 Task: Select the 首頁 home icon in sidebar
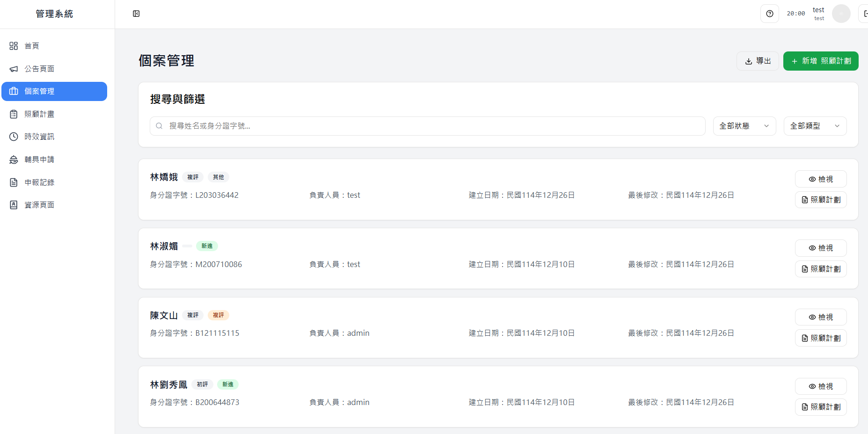point(14,45)
